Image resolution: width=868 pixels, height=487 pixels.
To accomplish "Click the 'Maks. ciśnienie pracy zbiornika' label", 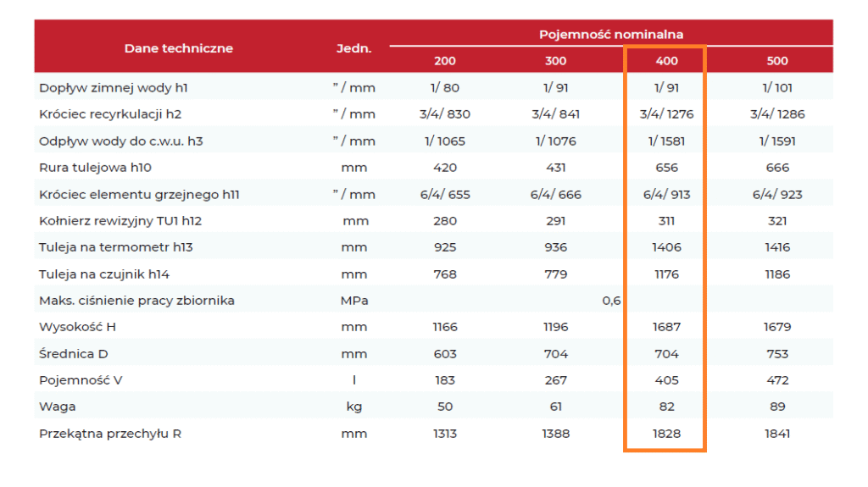I will point(136,301).
